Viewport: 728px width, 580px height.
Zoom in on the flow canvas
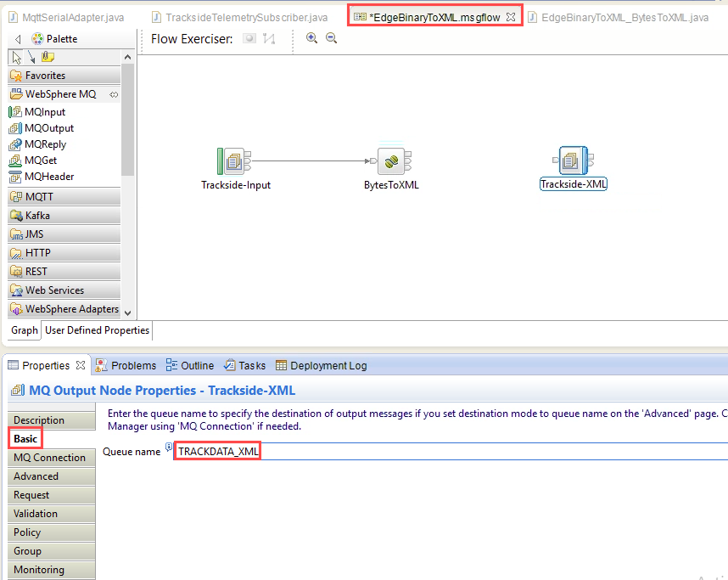tap(311, 38)
